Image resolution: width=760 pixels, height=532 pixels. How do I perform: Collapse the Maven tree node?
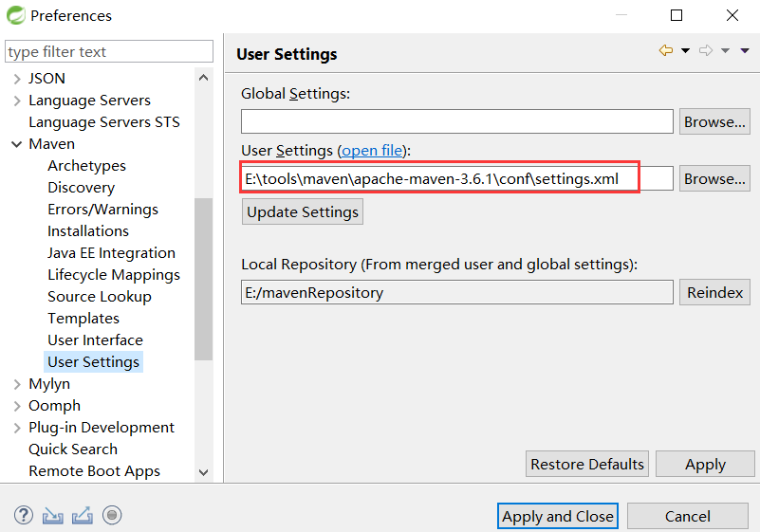(x=17, y=144)
